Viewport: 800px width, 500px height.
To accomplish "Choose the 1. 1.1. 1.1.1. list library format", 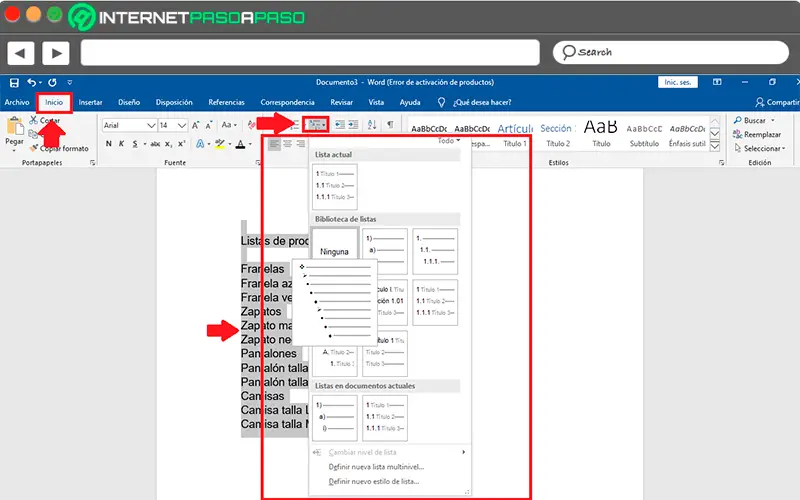I will (435, 251).
